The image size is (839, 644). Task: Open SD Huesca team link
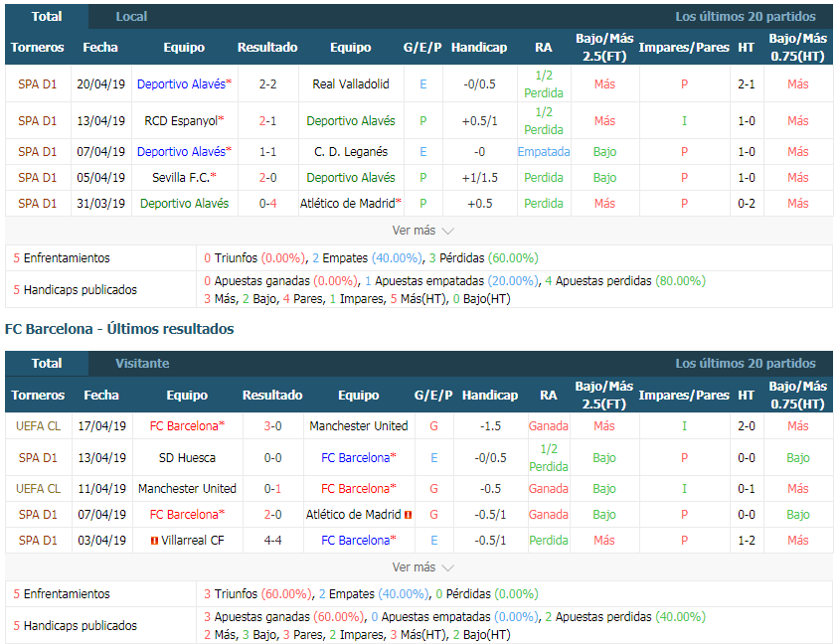click(x=187, y=458)
